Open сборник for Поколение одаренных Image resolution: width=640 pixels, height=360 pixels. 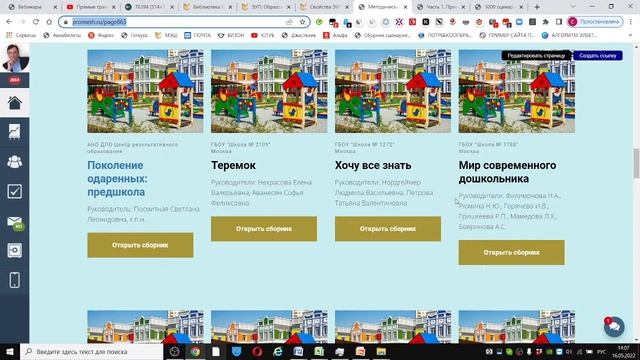point(140,245)
